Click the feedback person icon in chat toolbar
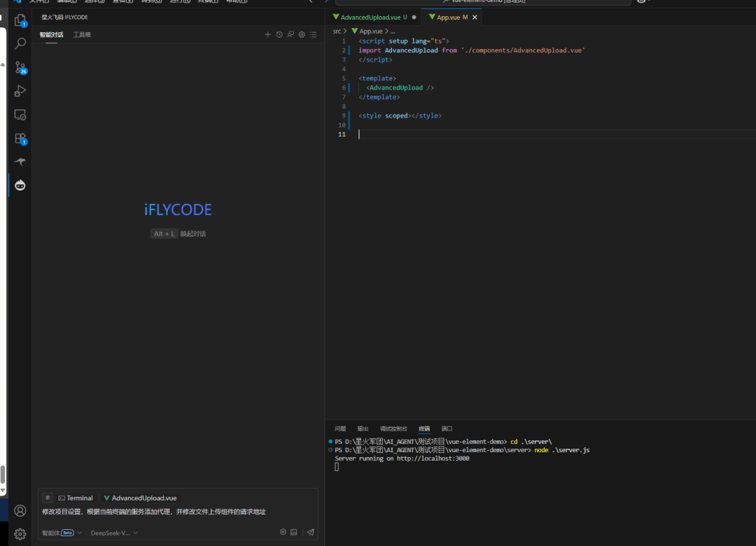The image size is (756, 546). [x=290, y=35]
